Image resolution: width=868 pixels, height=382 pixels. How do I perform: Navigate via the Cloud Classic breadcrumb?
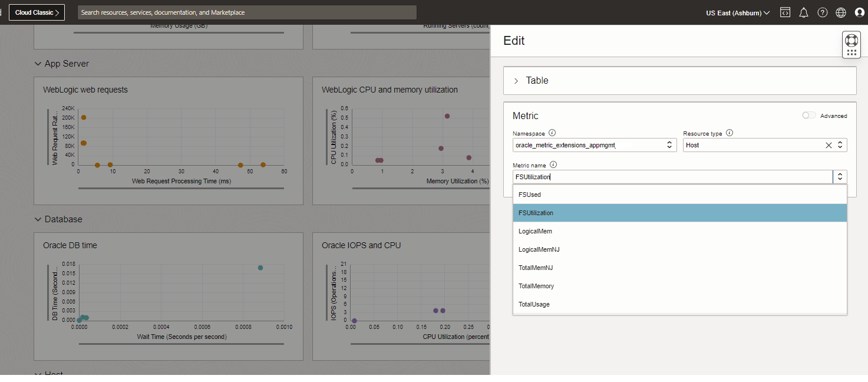37,12
